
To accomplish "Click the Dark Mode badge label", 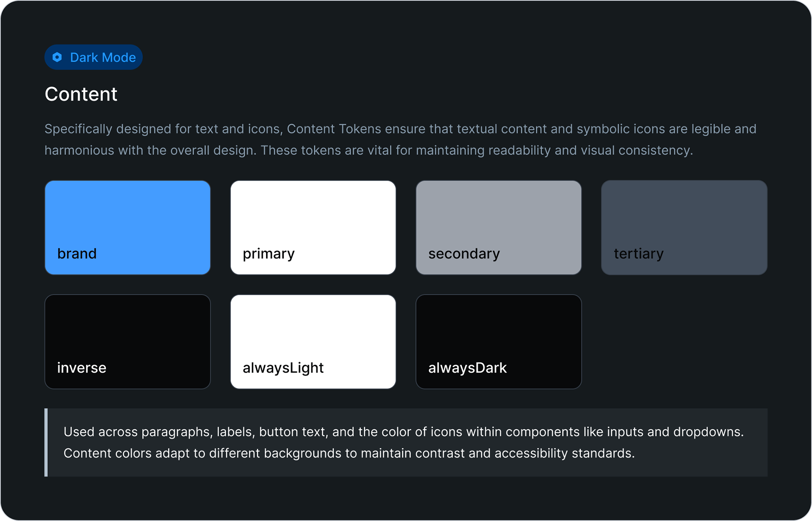I will pyautogui.click(x=103, y=58).
